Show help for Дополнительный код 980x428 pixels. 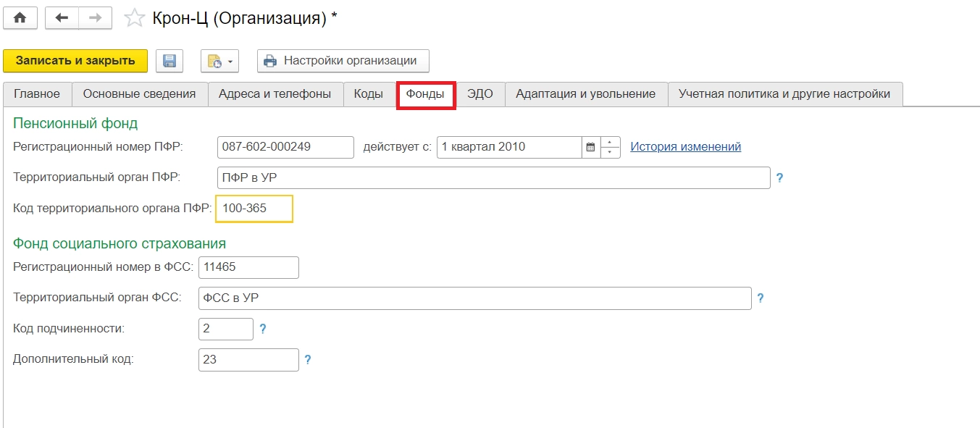pyautogui.click(x=308, y=359)
